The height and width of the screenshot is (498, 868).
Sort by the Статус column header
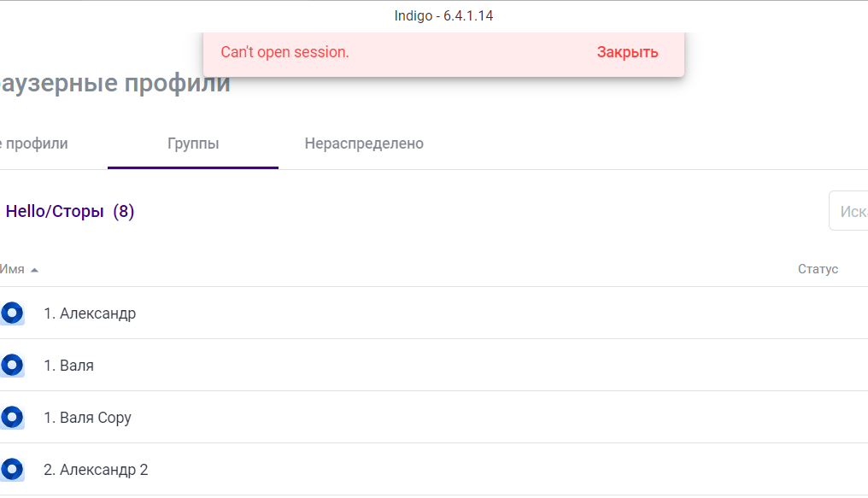click(818, 269)
